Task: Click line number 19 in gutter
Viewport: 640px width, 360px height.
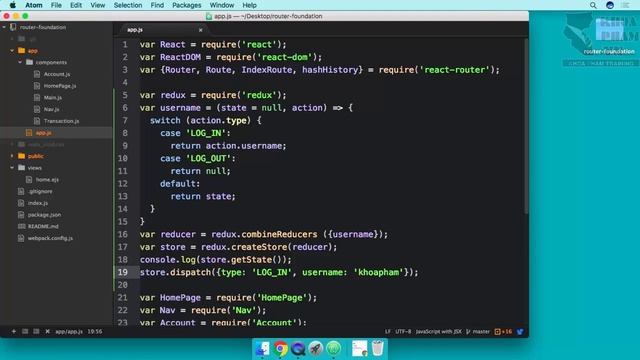Action: (x=122, y=272)
